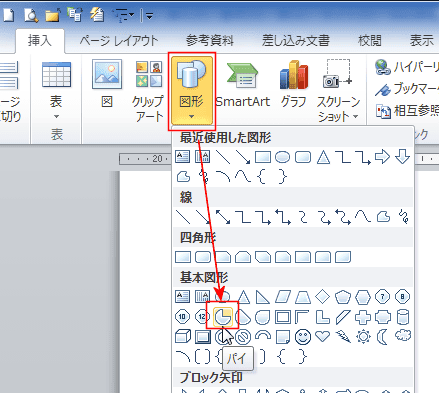Click the グラフ chart button
Screen dimensions: 439x393
[293, 84]
